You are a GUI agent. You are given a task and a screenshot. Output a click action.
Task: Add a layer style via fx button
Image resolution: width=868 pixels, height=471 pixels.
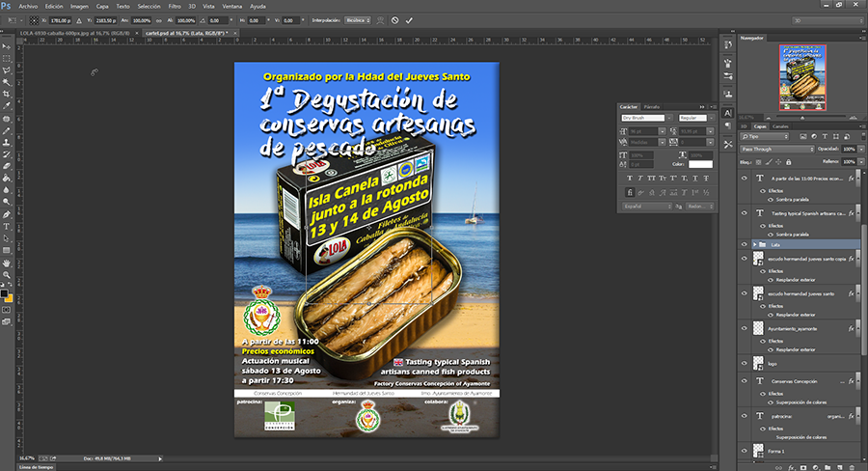[791, 468]
